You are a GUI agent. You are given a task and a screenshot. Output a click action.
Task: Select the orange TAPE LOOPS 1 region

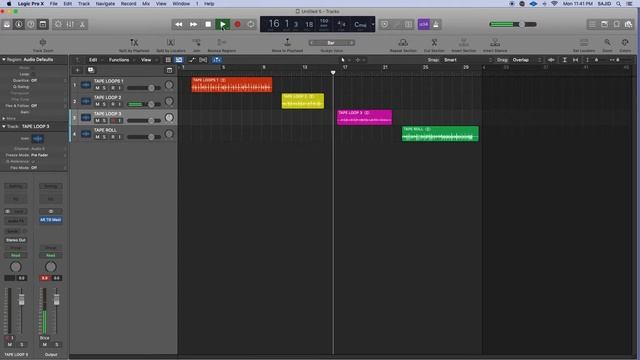click(232, 84)
